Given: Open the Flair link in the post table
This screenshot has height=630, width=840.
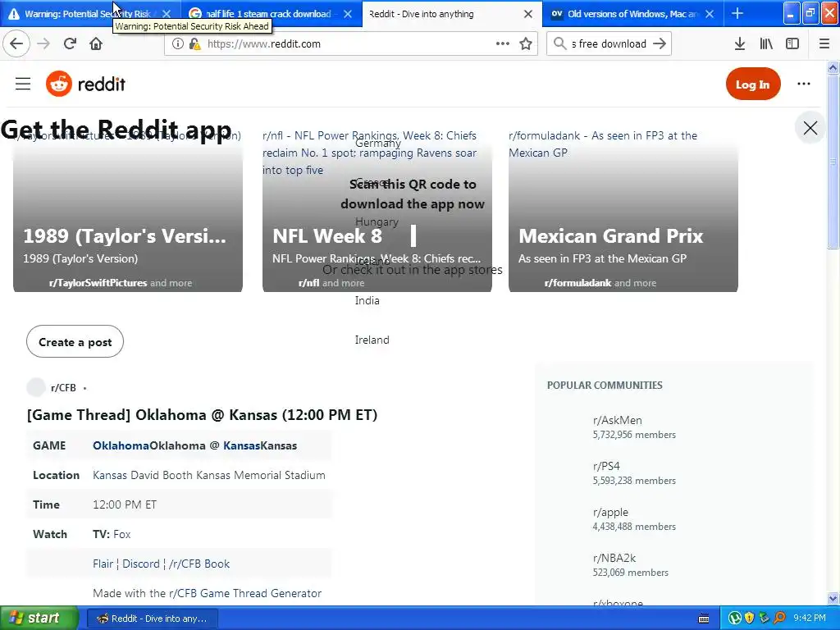Looking at the screenshot, I should 103,564.
